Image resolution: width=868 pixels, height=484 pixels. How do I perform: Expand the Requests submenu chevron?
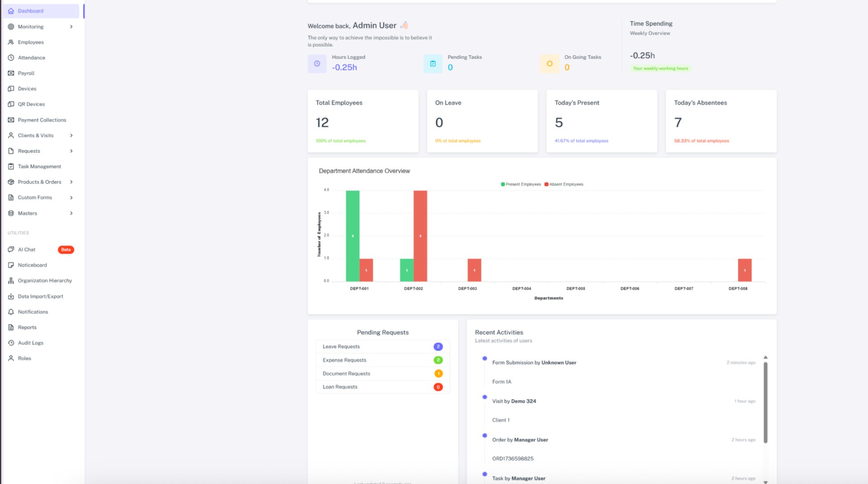[71, 151]
